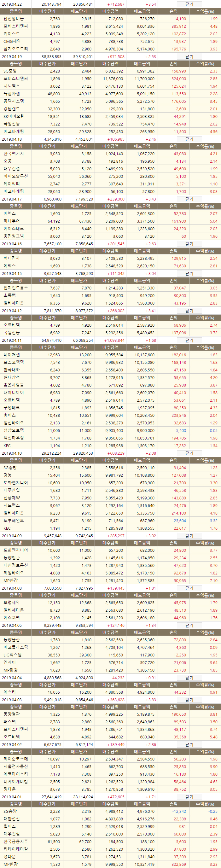Click the 포스코엠텍 stock name
Screen dimensions: 221x868
14,362
